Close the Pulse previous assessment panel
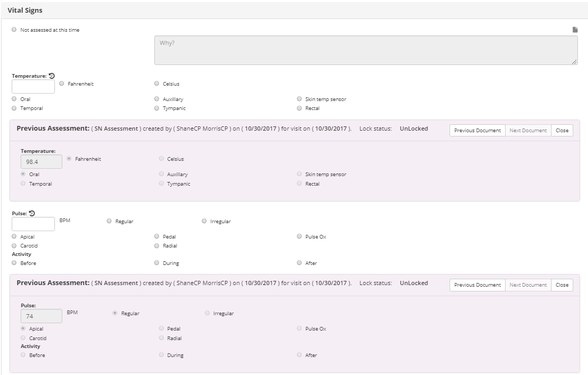This screenshot has height=375, width=588. pos(562,285)
